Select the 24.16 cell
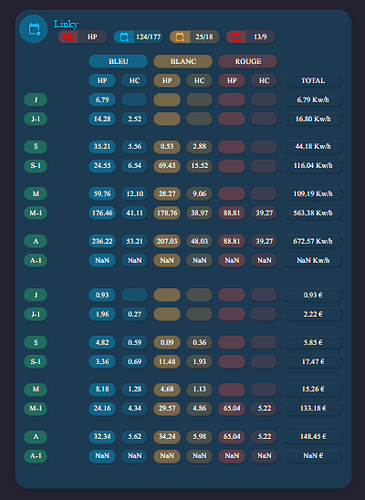This screenshot has width=365, height=500. point(102,408)
